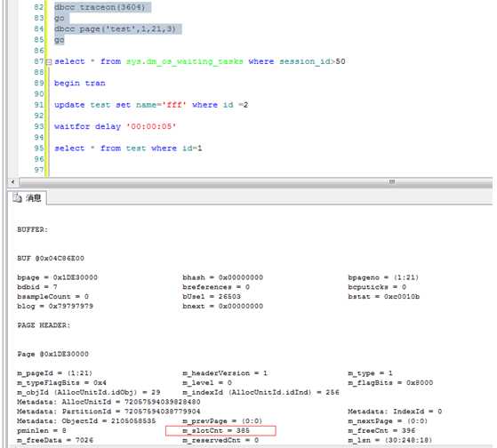Click 'bcputicks = 0' entry

[x=377, y=287]
